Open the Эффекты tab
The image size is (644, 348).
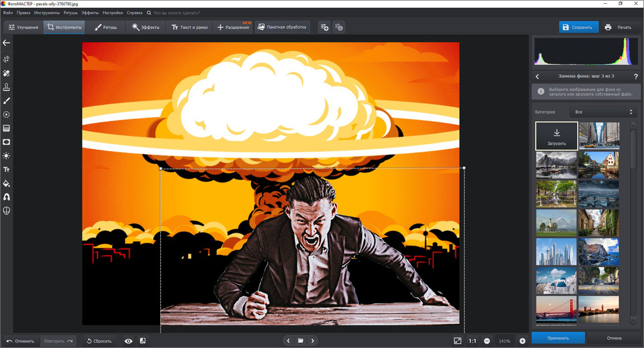[x=146, y=28]
